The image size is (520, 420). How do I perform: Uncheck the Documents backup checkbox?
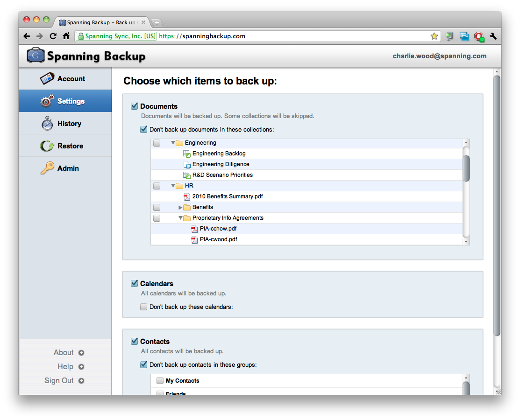tap(135, 106)
